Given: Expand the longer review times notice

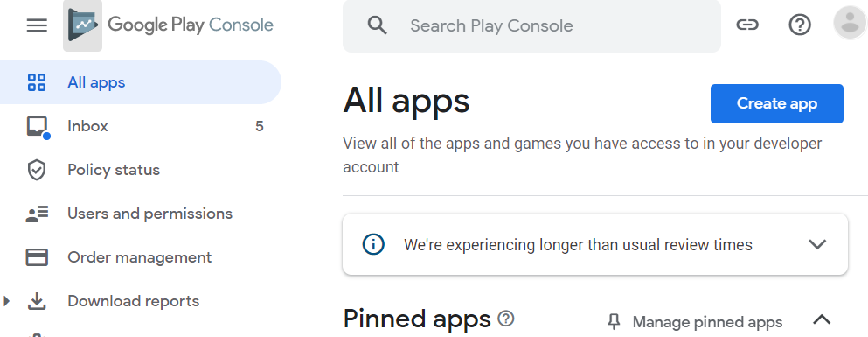Looking at the screenshot, I should 817,244.
